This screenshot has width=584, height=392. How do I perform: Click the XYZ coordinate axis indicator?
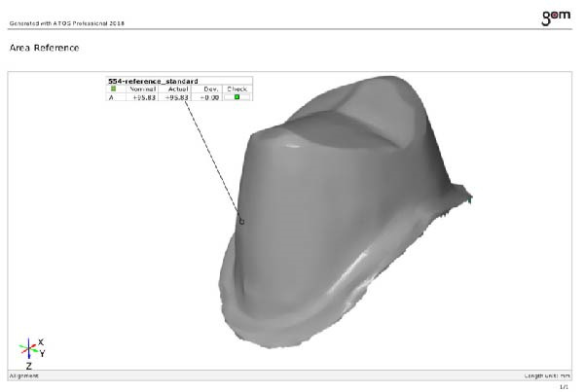tap(31, 353)
